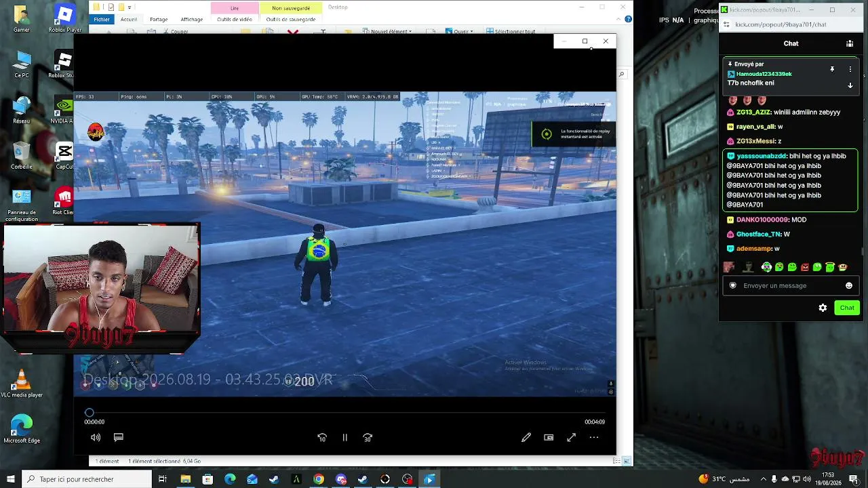Click the video seek bar handle
This screenshot has height=488, width=868.
(90, 412)
